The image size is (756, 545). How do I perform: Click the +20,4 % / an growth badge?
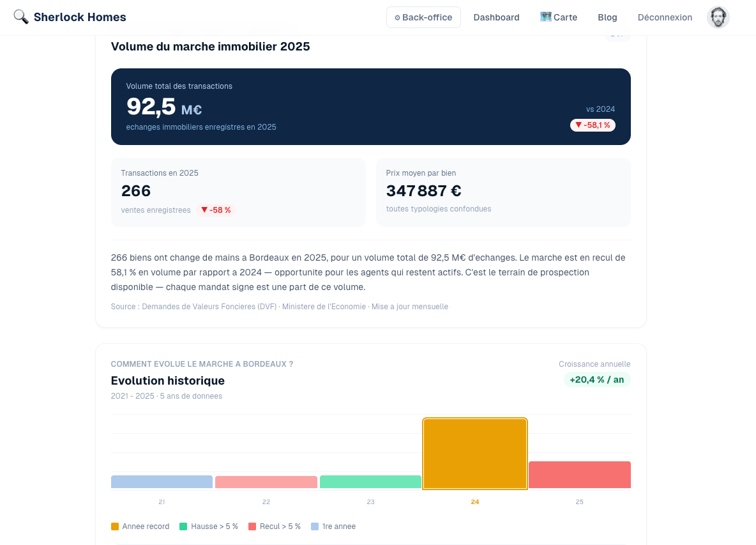pos(597,380)
